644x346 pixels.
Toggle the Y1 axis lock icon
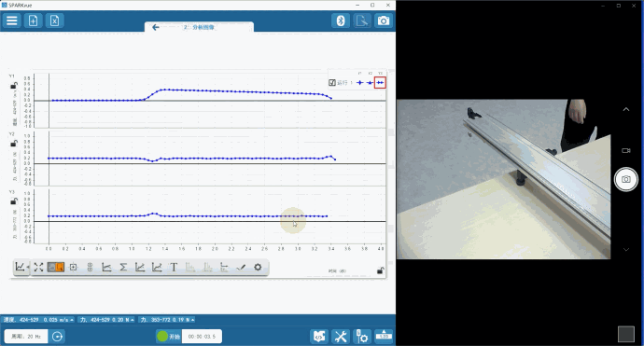(14, 86)
